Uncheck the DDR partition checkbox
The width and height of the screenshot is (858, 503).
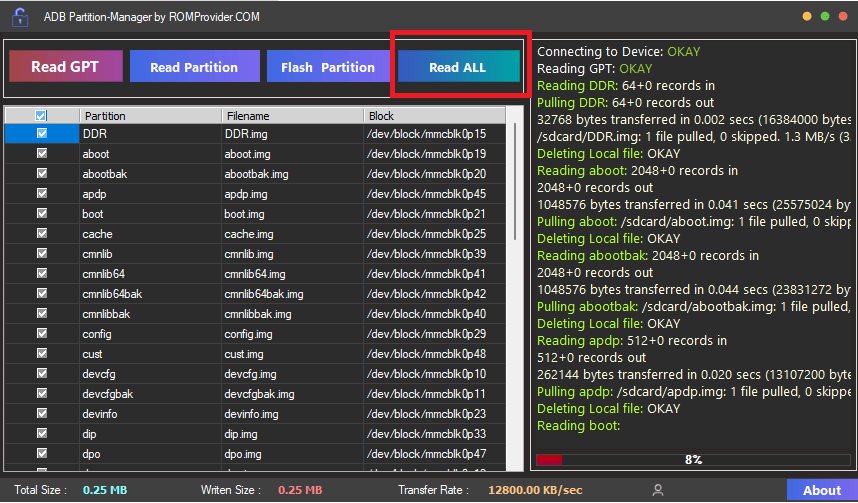(x=42, y=133)
